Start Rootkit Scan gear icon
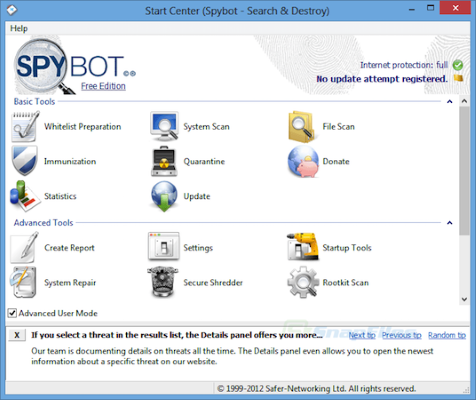Image resolution: width=476 pixels, height=400 pixels. point(303,282)
